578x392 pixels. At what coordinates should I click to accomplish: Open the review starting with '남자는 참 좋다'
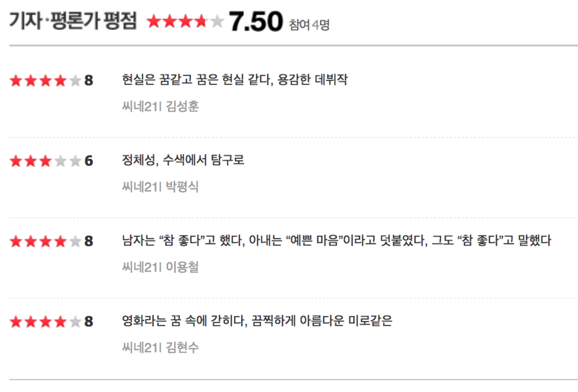[x=336, y=241]
